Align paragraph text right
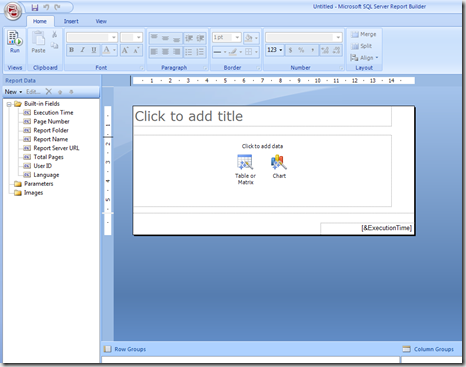 177,52
